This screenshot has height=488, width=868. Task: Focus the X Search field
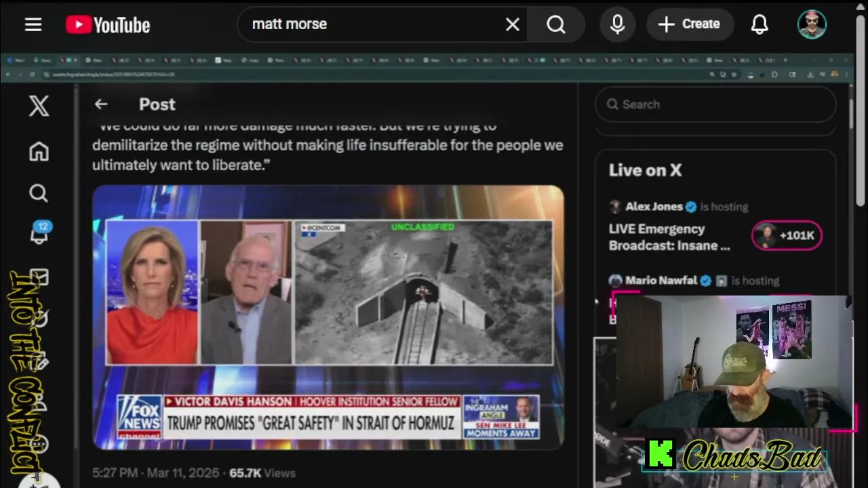(x=715, y=104)
